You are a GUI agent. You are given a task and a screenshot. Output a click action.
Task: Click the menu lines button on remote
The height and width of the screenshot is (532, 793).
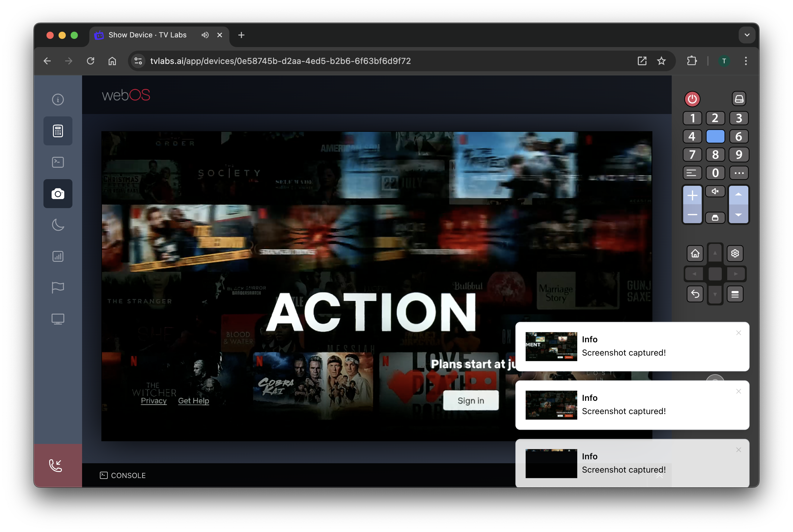click(735, 294)
